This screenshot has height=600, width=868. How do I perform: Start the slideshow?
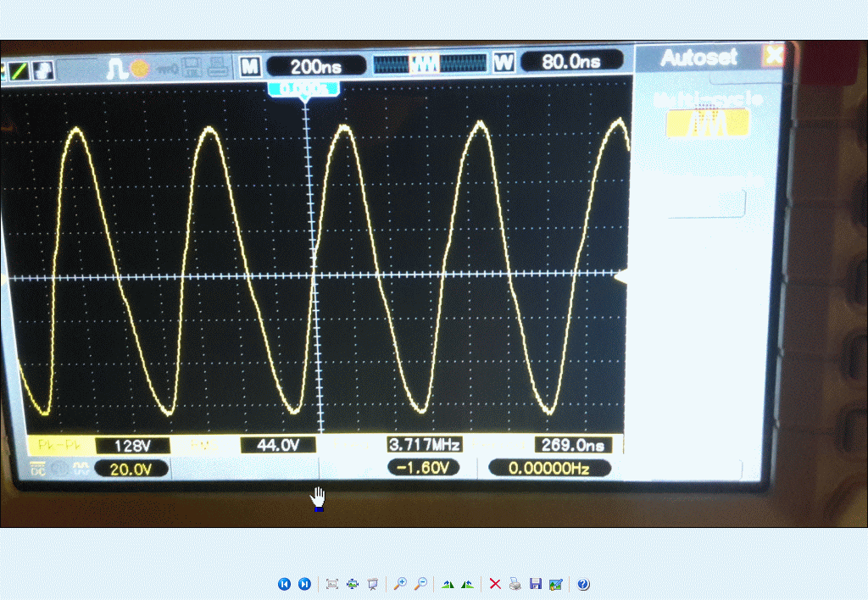tap(372, 584)
